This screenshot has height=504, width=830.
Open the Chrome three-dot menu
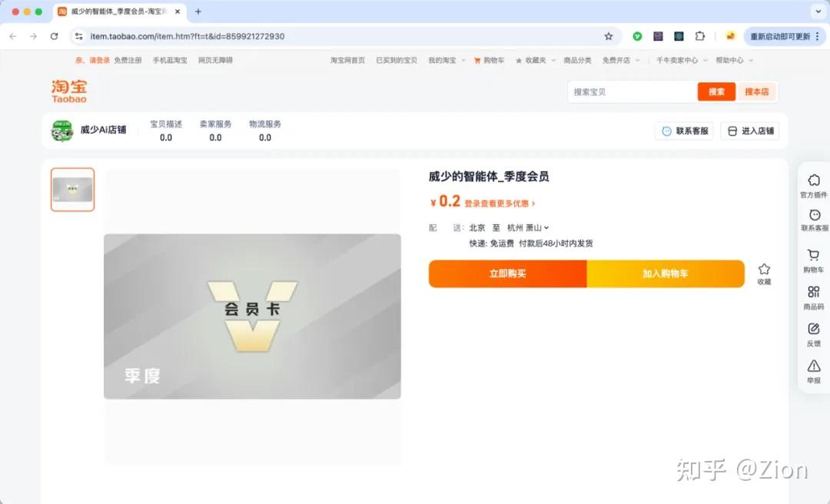[x=817, y=37]
